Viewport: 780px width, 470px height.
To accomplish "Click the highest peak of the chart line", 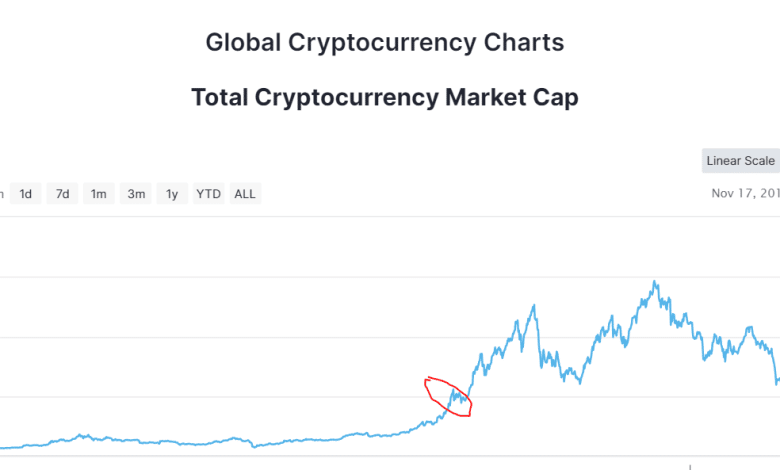I will (x=655, y=283).
